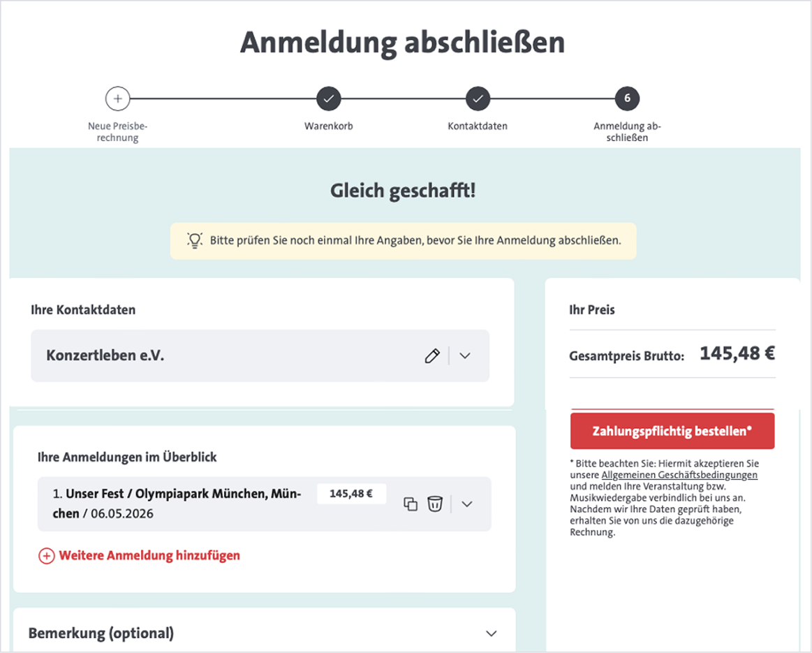Open the Allgemeinen Geschäftsbedingungen link
The image size is (812, 653).
(x=681, y=474)
